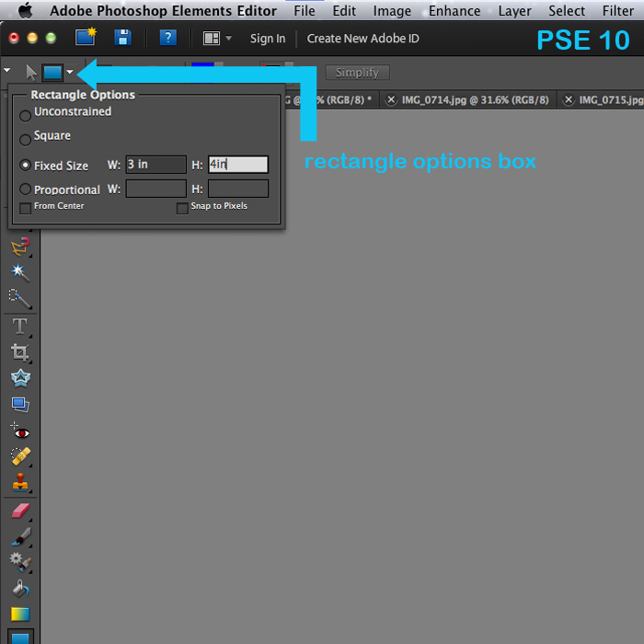Enable the From Center checkbox
The height and width of the screenshot is (644, 644).
pyautogui.click(x=25, y=208)
